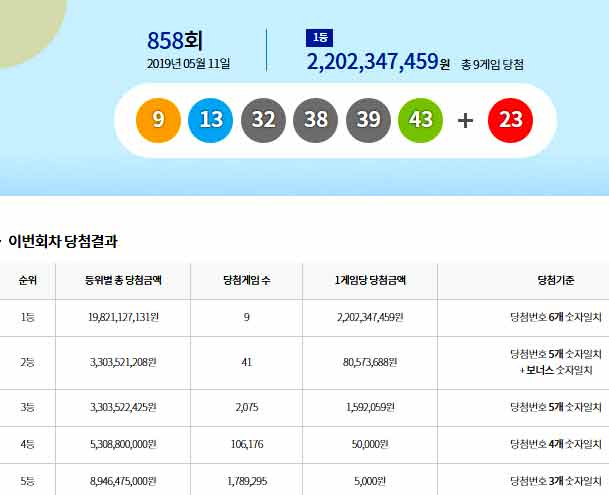The image size is (609, 495).
Task: Click the blue 1등 badge
Action: [x=319, y=38]
